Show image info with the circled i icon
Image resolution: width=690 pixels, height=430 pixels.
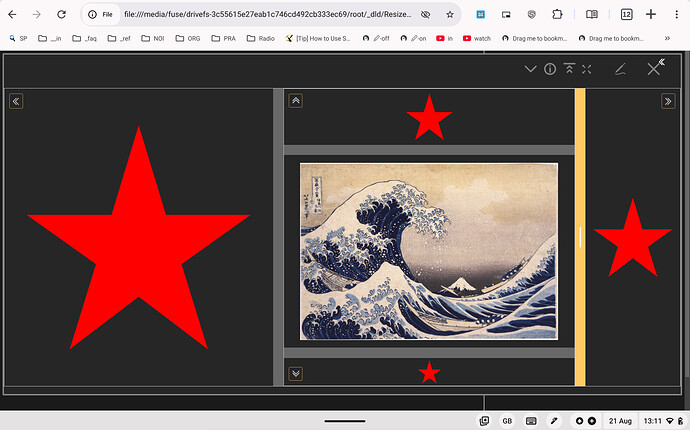click(550, 69)
